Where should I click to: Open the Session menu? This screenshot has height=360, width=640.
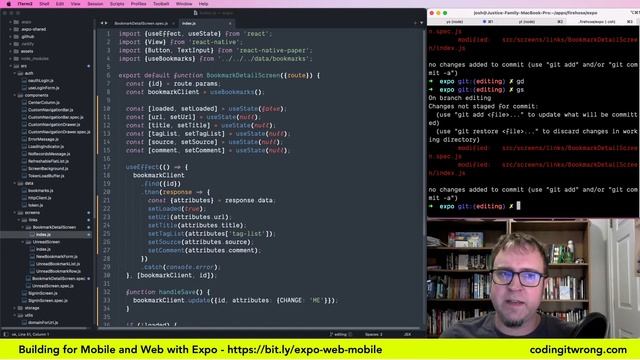[95, 4]
